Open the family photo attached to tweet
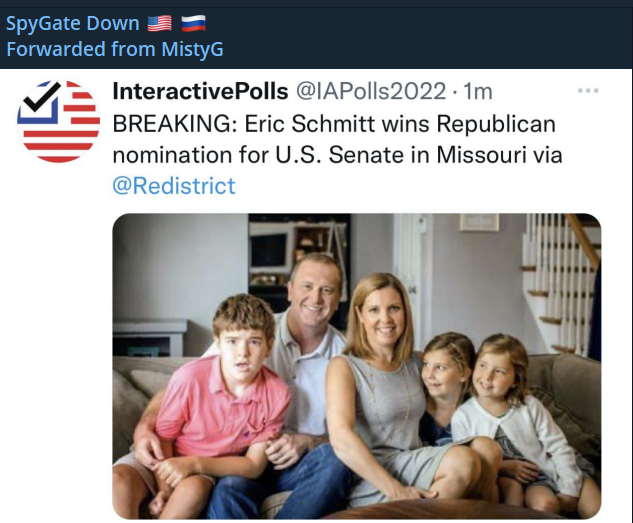The height and width of the screenshot is (523, 633). pos(356,366)
